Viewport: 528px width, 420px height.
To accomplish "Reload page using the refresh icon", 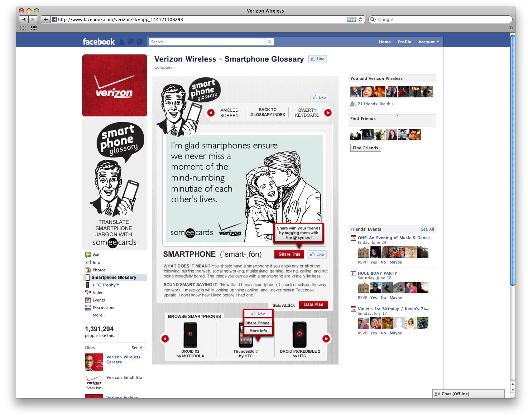I will coord(360,19).
